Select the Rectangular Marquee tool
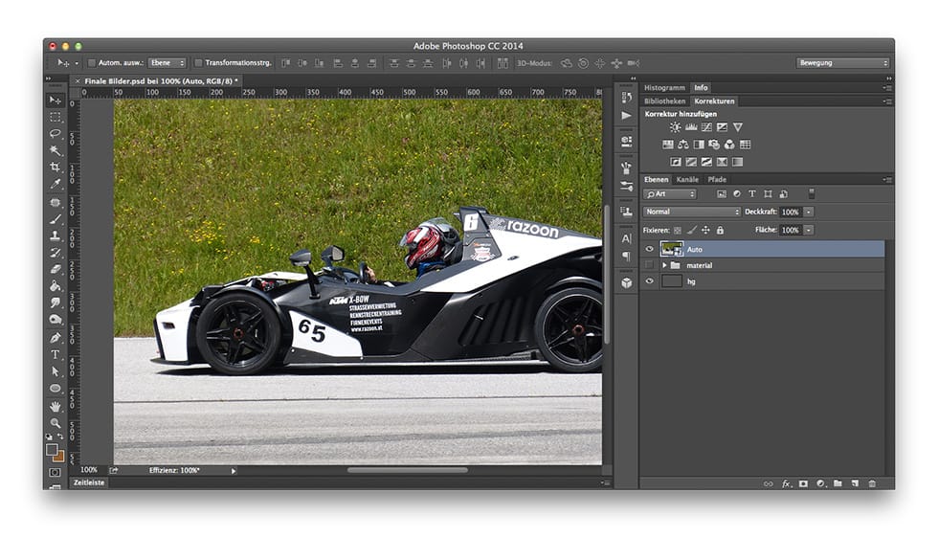 click(x=56, y=117)
